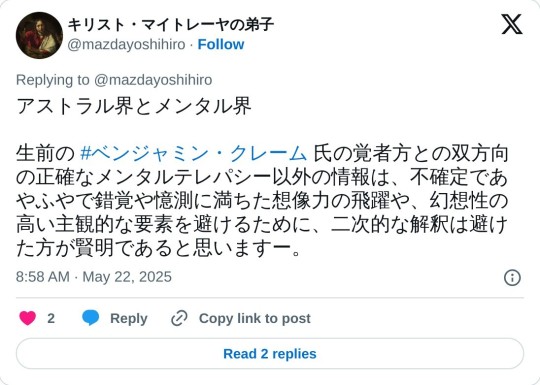The height and width of the screenshot is (385, 540).
Task: Open hashtag #ベンジャミン・クレーム
Action: [x=193, y=154]
